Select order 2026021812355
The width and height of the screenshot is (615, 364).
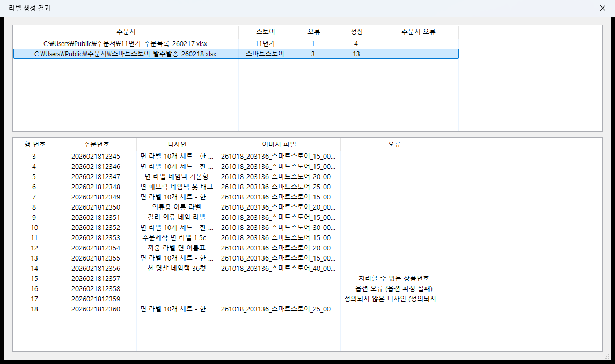96,258
